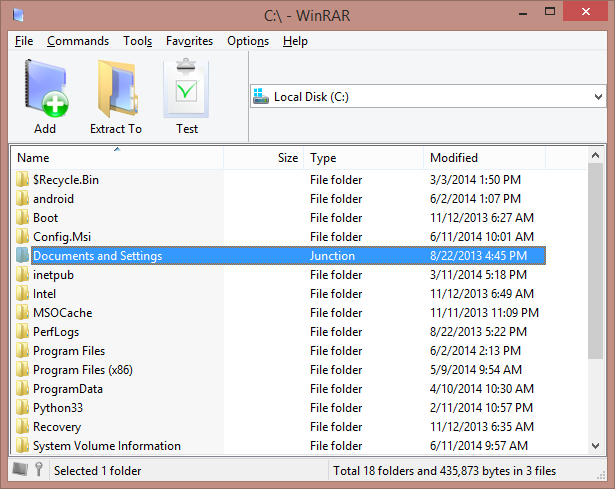The image size is (615, 489).
Task: Sort the list by Size column header
Action: (x=264, y=158)
